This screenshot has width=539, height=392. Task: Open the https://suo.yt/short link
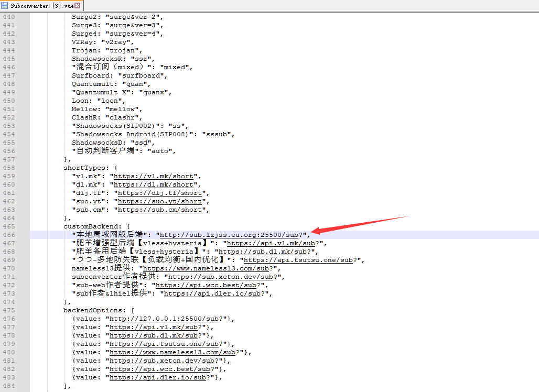coord(160,201)
